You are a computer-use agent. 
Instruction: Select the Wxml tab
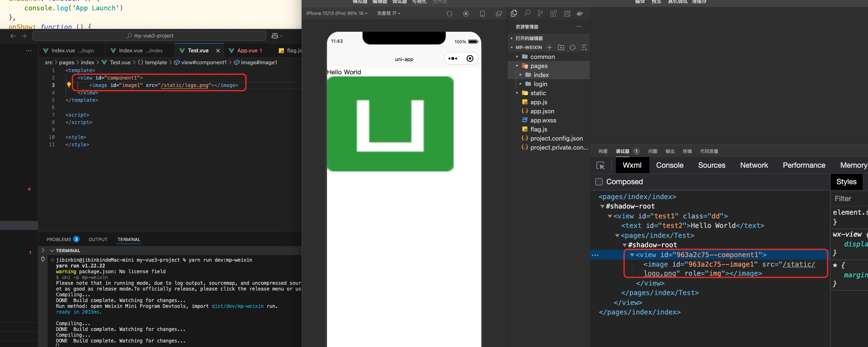[632, 165]
